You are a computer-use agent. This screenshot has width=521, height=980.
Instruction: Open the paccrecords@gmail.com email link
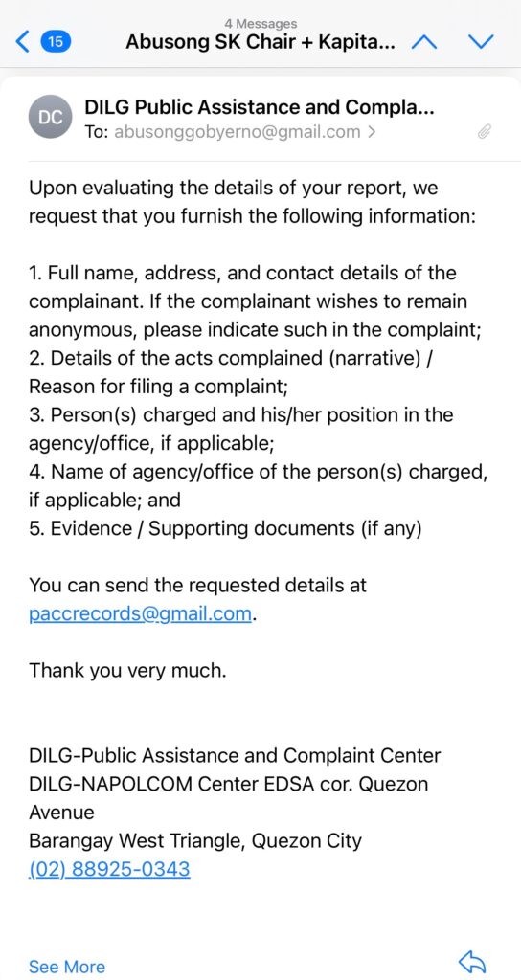click(x=142, y=613)
